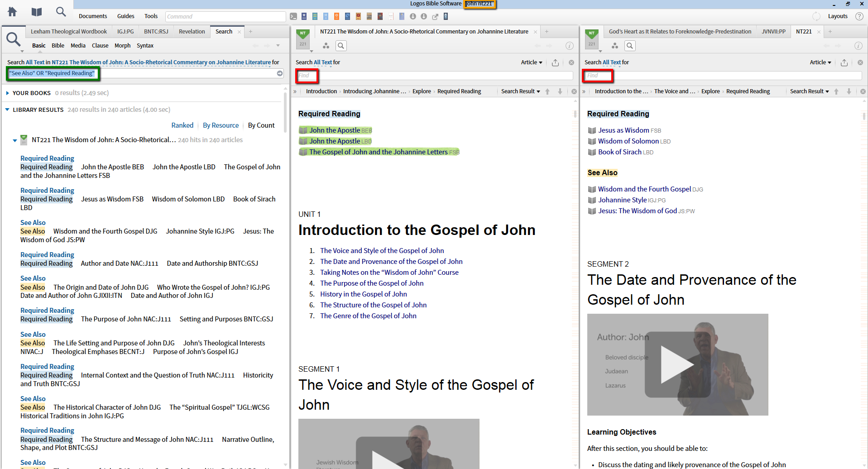
Task: Go to the Home page icon
Action: coord(12,12)
